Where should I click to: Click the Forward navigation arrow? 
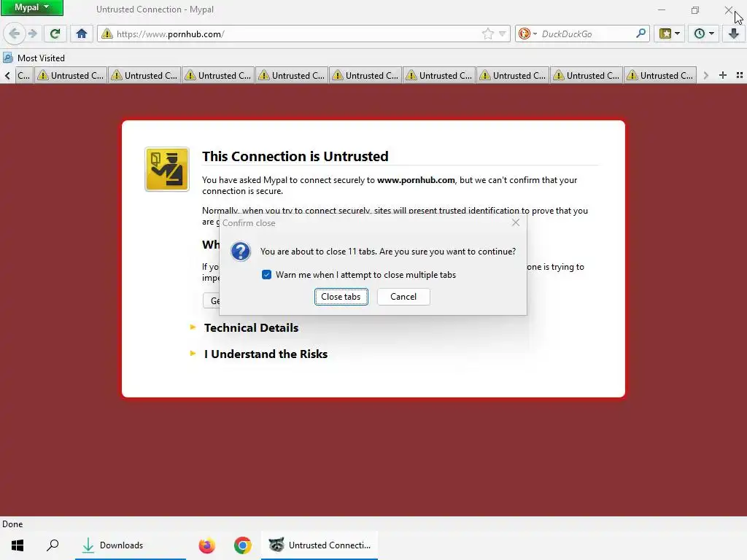pyautogui.click(x=32, y=34)
